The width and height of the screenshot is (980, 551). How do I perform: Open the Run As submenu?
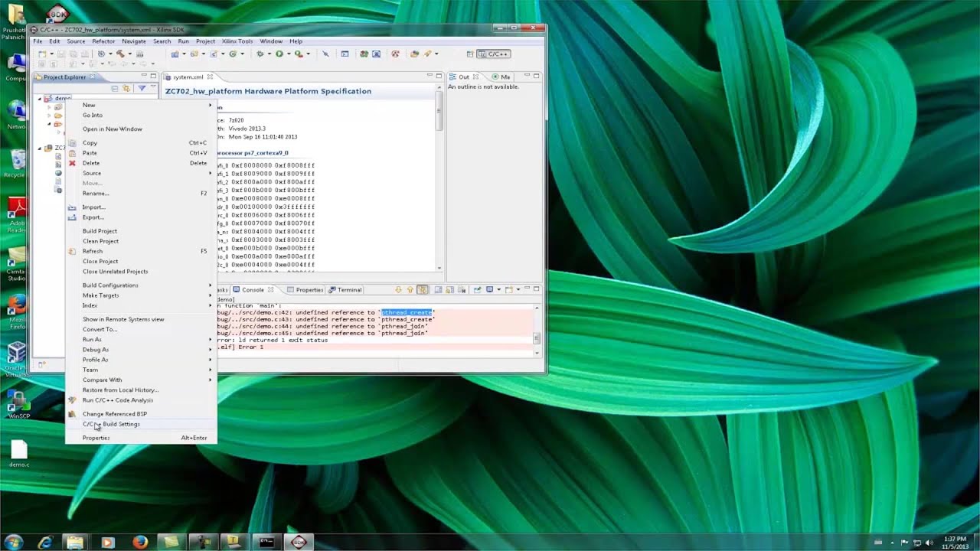(141, 340)
